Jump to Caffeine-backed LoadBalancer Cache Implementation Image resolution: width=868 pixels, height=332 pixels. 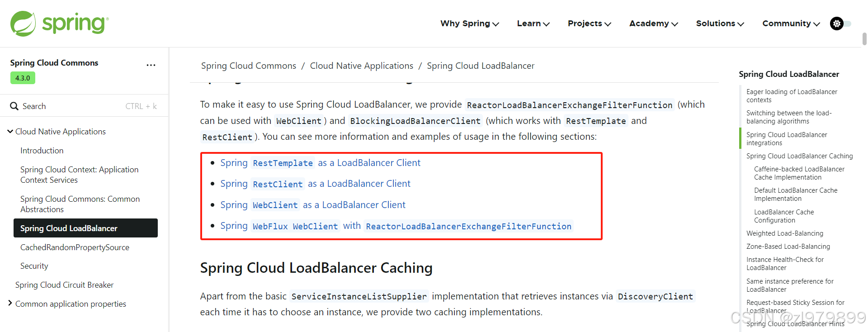click(799, 173)
